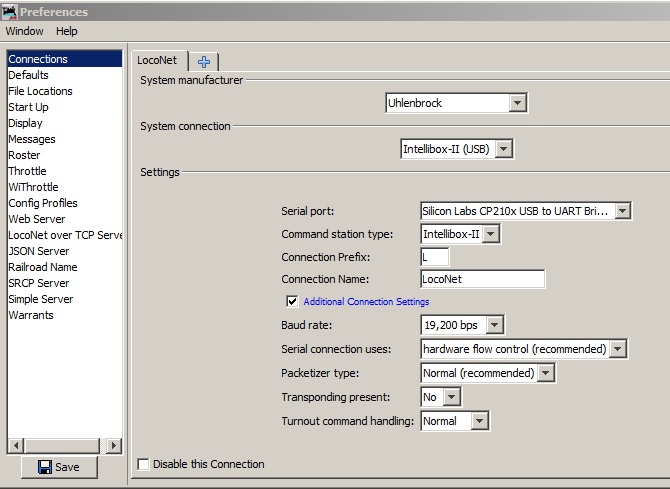
Task: Open the Serial port dropdown
Action: pos(526,211)
